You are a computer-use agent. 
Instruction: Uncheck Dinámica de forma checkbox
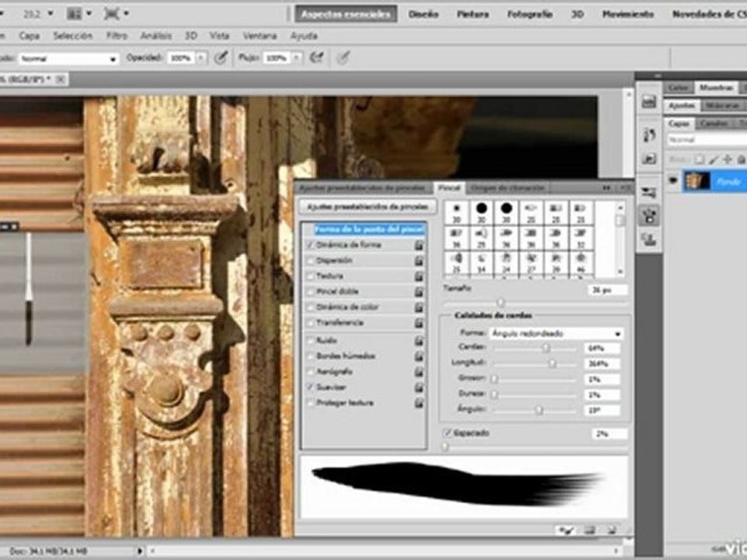point(310,245)
